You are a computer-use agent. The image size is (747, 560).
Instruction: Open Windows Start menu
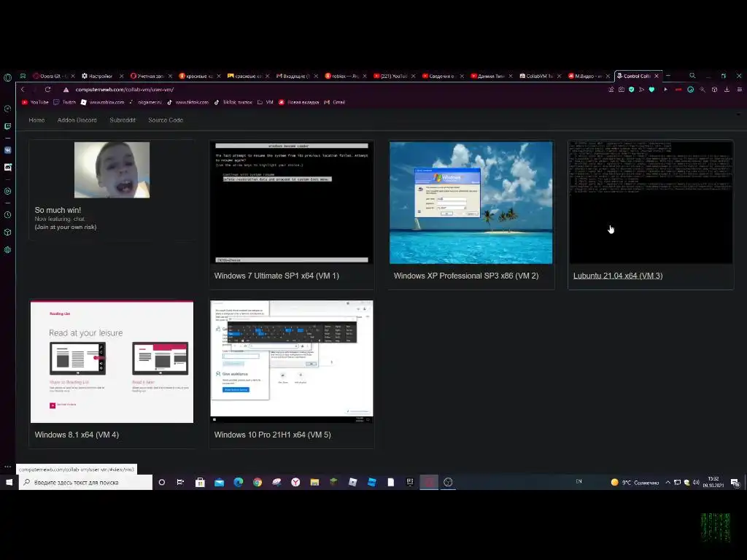click(x=9, y=483)
